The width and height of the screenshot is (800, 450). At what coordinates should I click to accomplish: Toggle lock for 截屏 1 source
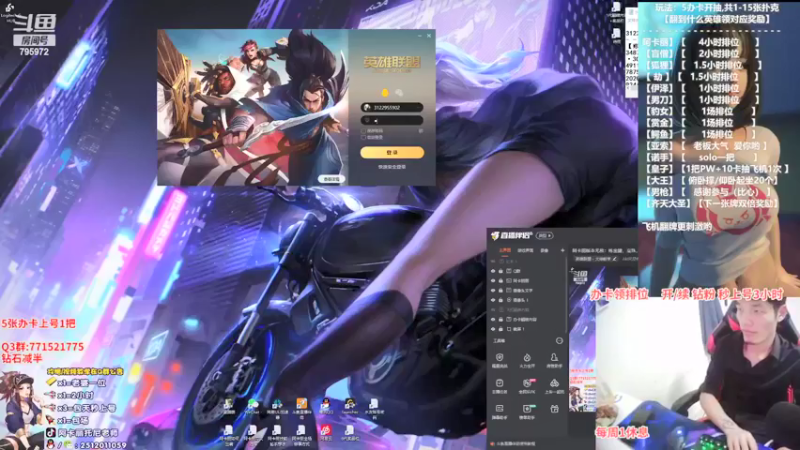(x=501, y=329)
